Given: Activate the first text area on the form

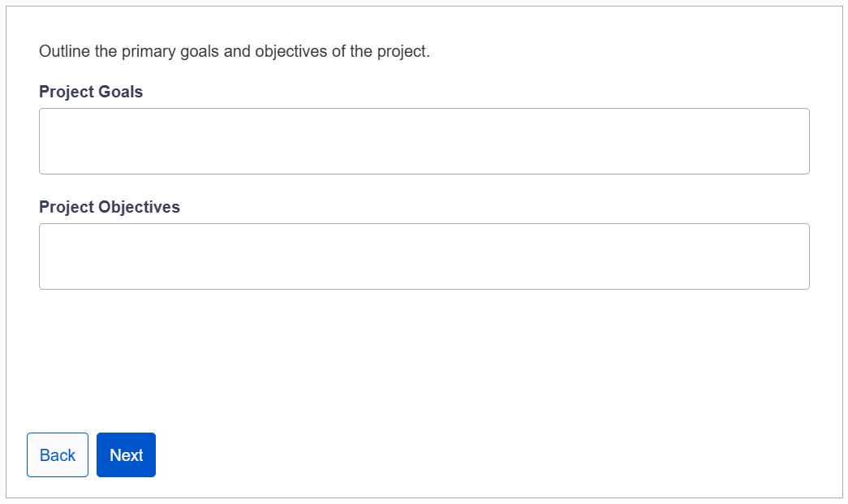Looking at the screenshot, I should click(x=424, y=141).
